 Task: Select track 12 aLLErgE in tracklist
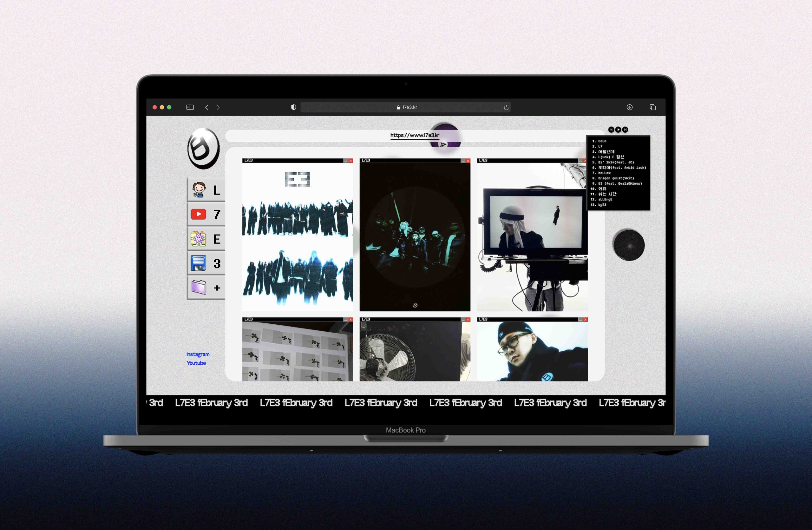(605, 199)
